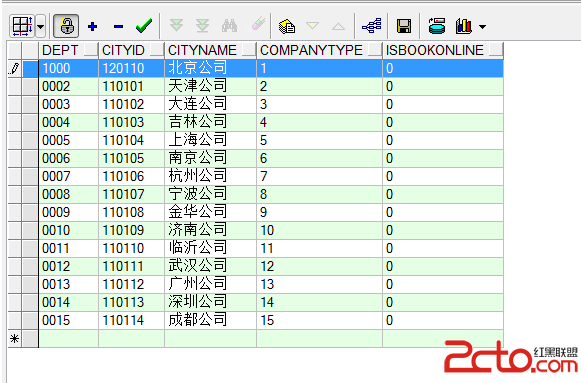Screen dimensions: 581x383
Task: Click the floppy disk save icon
Action: (x=404, y=26)
